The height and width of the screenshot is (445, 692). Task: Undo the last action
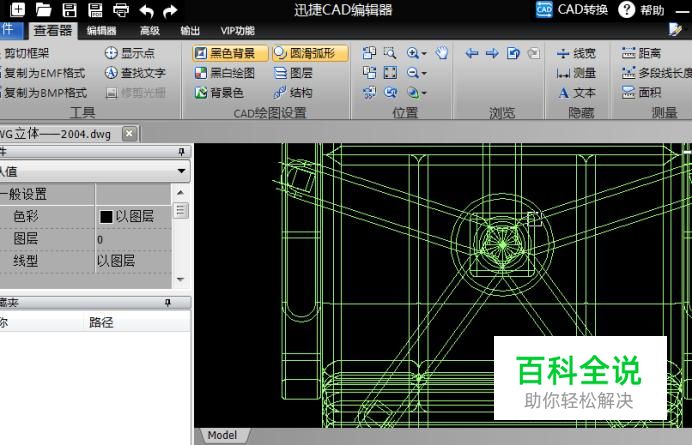pyautogui.click(x=147, y=10)
